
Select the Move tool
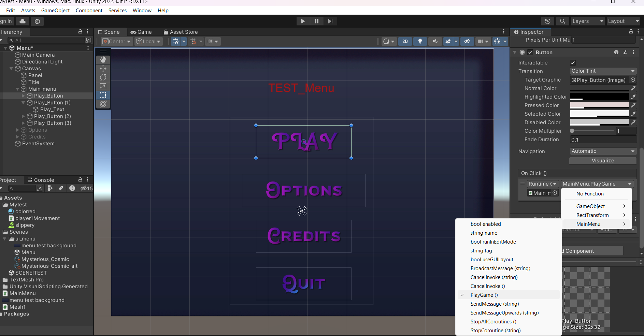click(x=103, y=69)
